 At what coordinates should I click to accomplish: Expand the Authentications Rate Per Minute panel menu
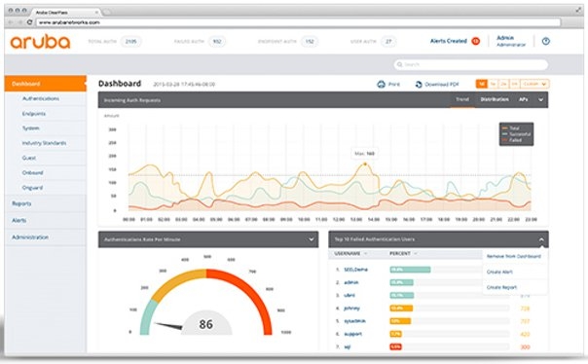tap(311, 239)
